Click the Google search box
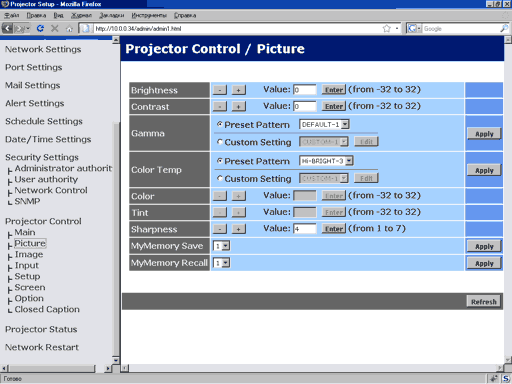The image size is (512, 384). [461, 29]
